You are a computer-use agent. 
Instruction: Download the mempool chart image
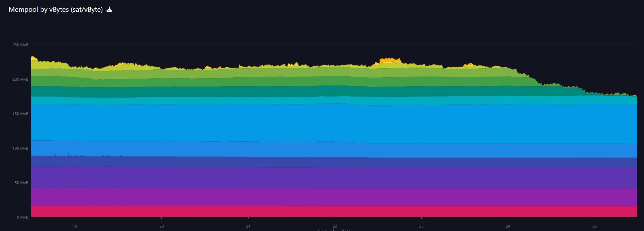[x=109, y=10]
